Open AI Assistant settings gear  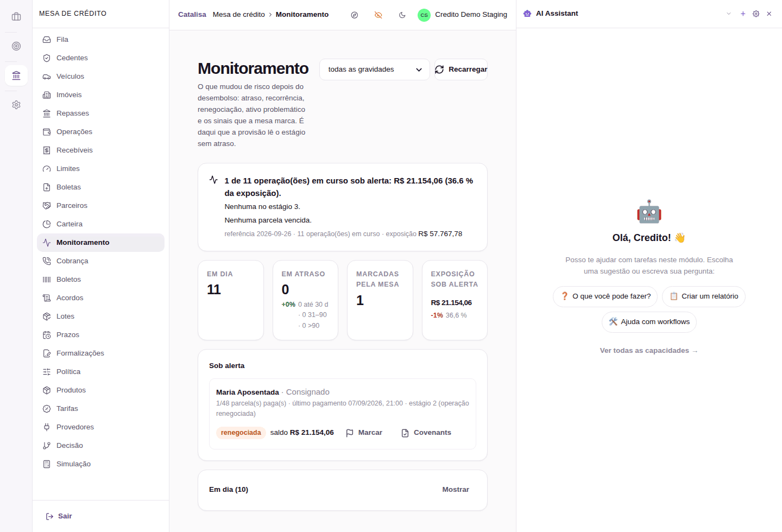click(x=756, y=14)
